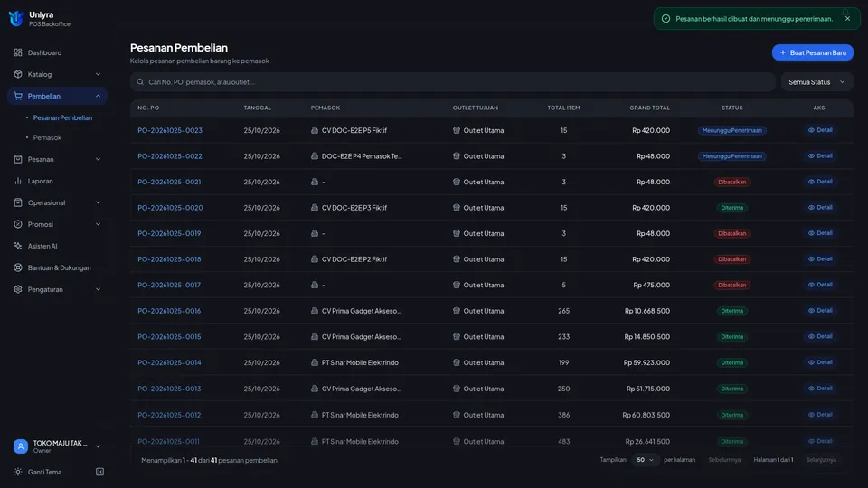868x488 pixels.
Task: Click supplier icon for PT Sinar Mobile Elektrindo PO-0014
Action: 315,363
